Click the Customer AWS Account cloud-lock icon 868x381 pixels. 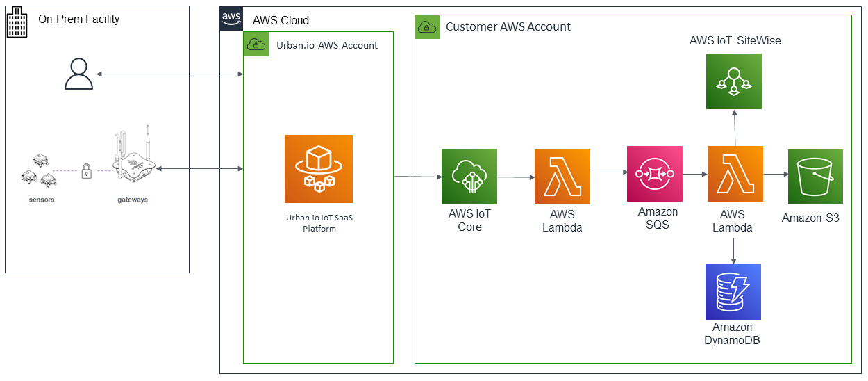click(427, 27)
